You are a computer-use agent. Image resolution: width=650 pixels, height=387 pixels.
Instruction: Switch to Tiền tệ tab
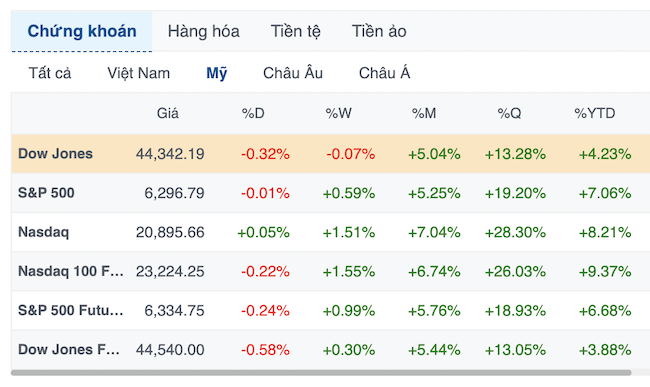(x=296, y=31)
